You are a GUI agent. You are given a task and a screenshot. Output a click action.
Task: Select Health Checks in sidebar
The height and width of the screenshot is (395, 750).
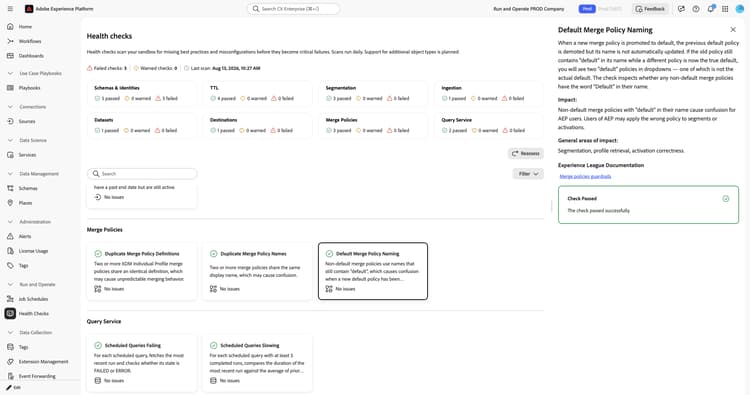pyautogui.click(x=33, y=314)
